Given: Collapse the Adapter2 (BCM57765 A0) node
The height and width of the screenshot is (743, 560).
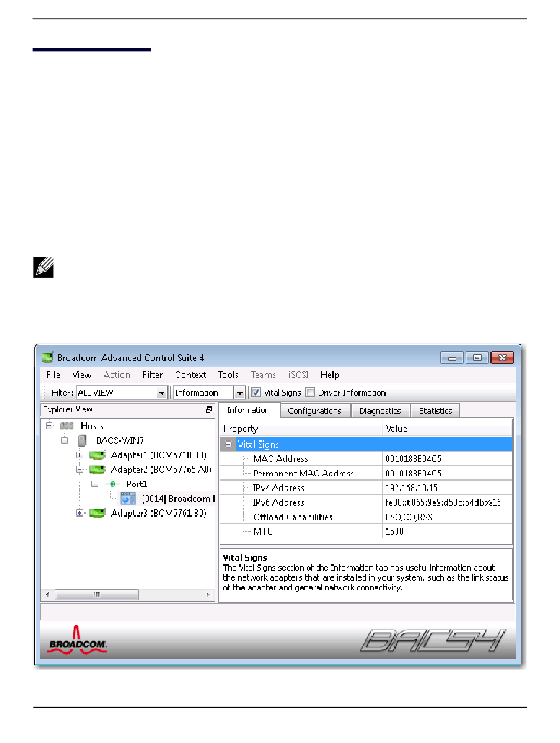Looking at the screenshot, I should tap(80, 469).
